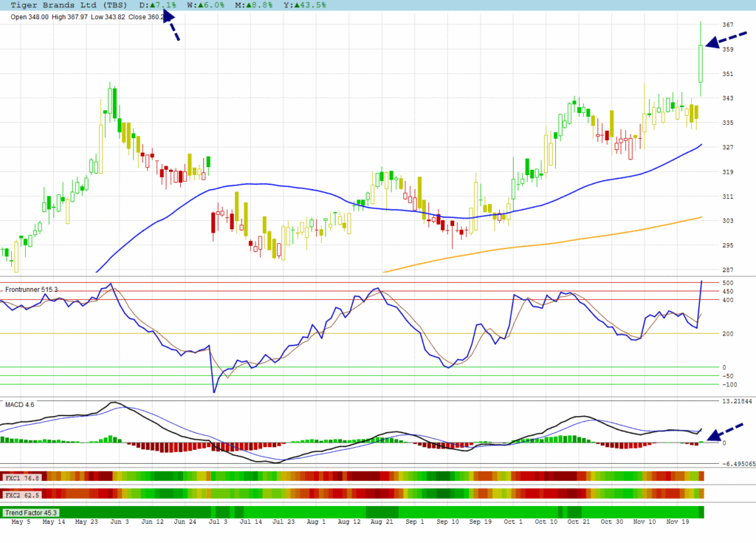756x543 pixels.
Task: Select the tall green breakout candlestick
Action: pos(700,63)
